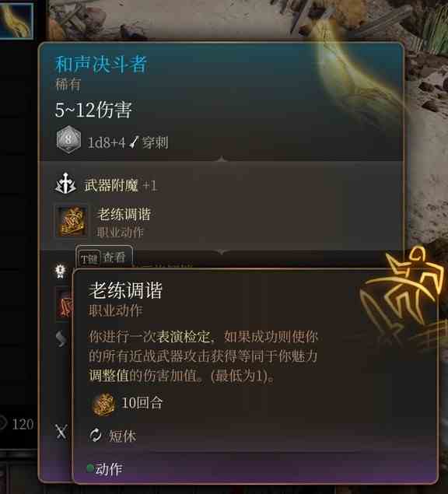Viewport: 448px width, 494px height.
Task: Click the red ability icon behind tooltip
Action: [64, 303]
